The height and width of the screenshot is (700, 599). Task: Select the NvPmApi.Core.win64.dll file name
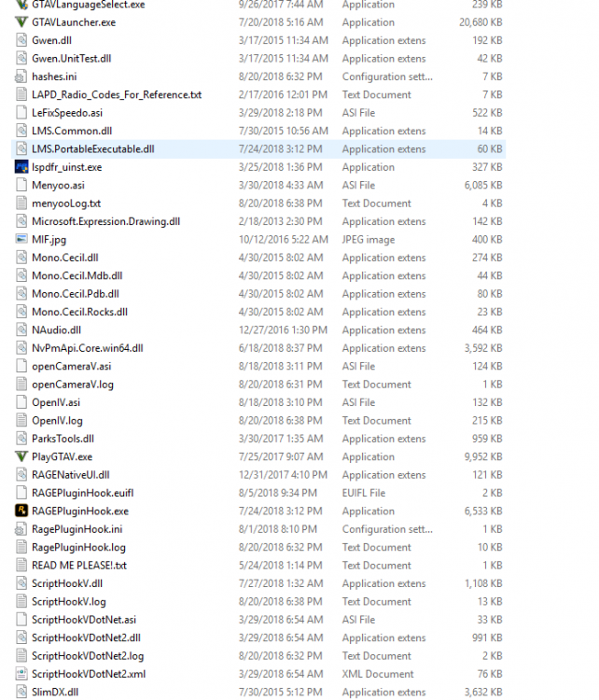[88, 348]
